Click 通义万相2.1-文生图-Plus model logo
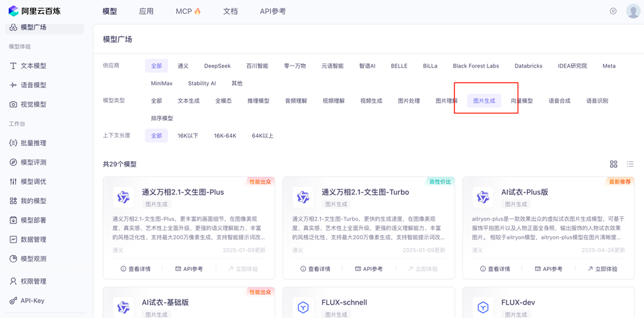The image size is (644, 318). point(124,197)
